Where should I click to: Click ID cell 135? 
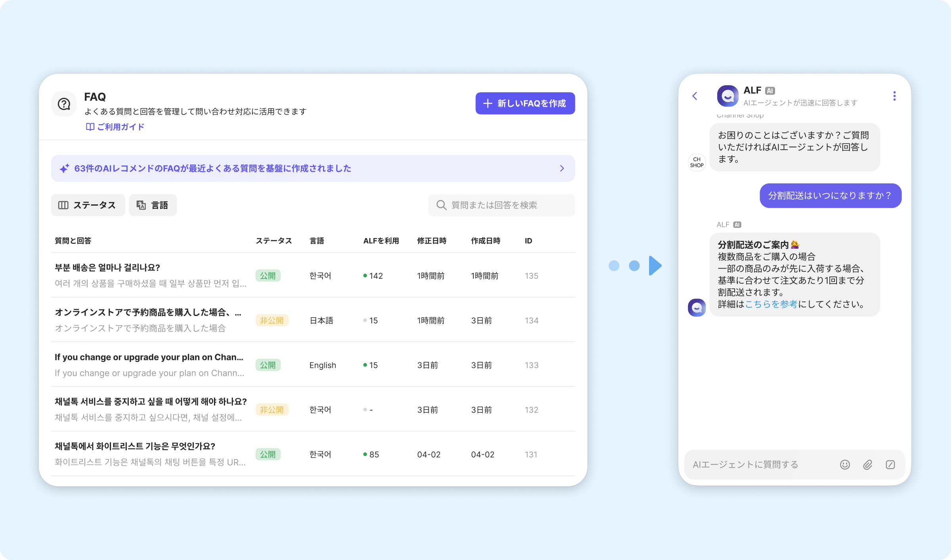click(531, 276)
